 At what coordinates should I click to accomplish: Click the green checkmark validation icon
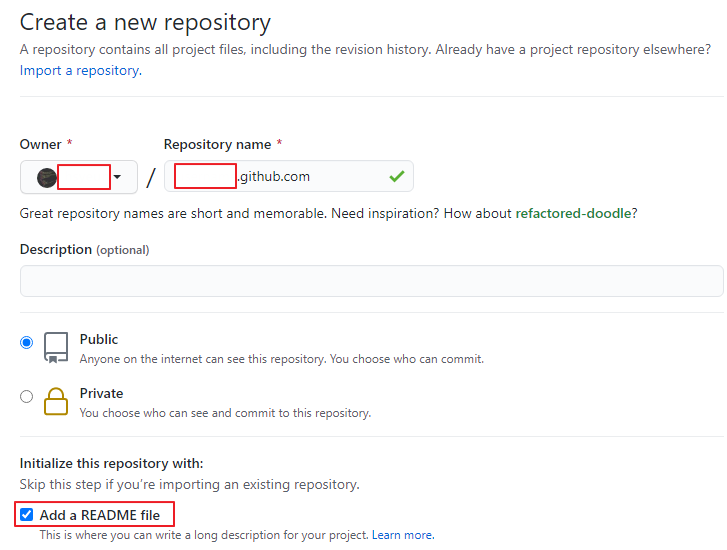pos(397,177)
